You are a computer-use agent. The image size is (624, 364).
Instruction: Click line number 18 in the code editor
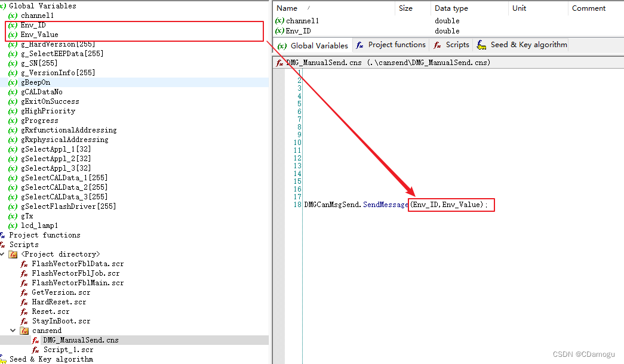pyautogui.click(x=296, y=204)
